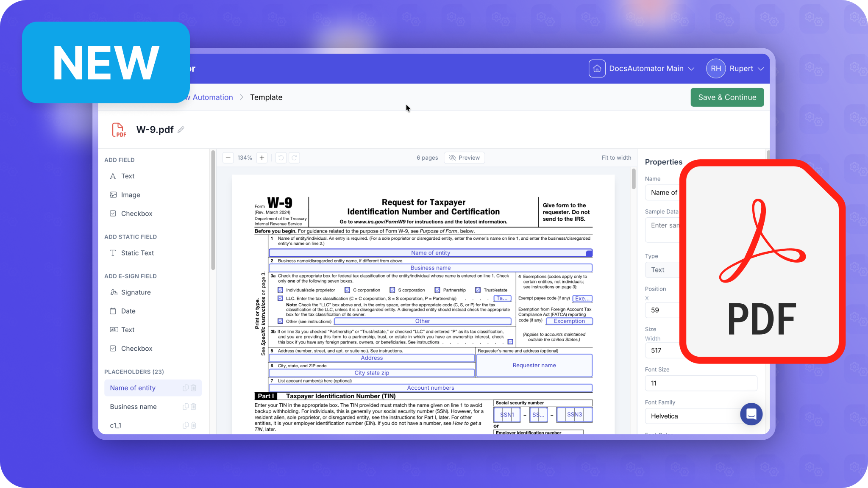This screenshot has width=868, height=488.
Task: Select Name of entity in the placeholders list
Action: tap(153, 388)
